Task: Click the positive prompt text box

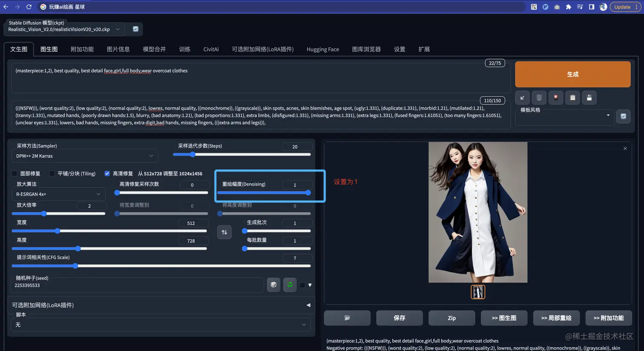Action: (x=261, y=78)
